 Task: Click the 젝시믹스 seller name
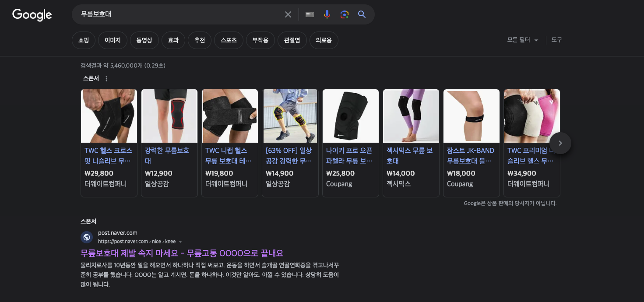tap(398, 184)
